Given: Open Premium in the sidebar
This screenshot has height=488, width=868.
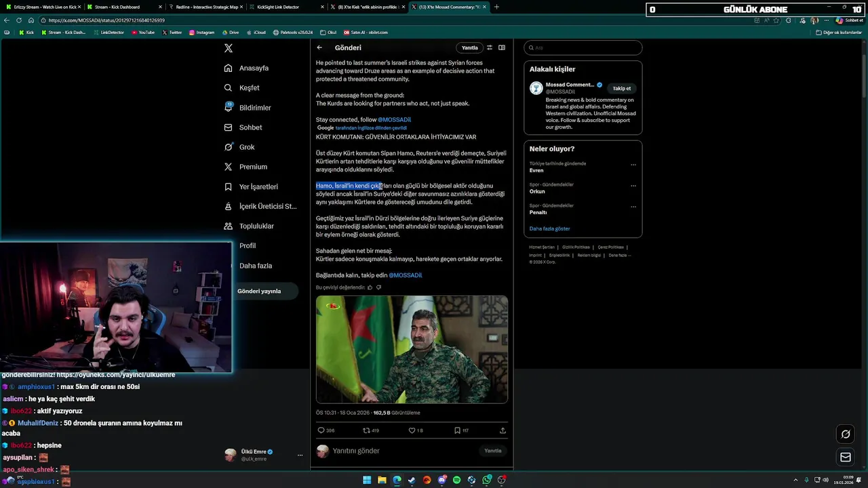Looking at the screenshot, I should pos(245,167).
